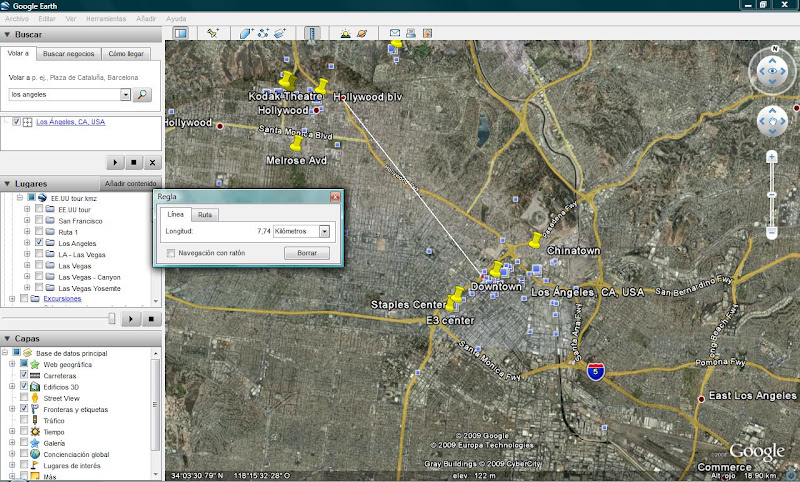Expand the Ruta 1 folder
Screen dimensions: 800x482
pos(27,232)
